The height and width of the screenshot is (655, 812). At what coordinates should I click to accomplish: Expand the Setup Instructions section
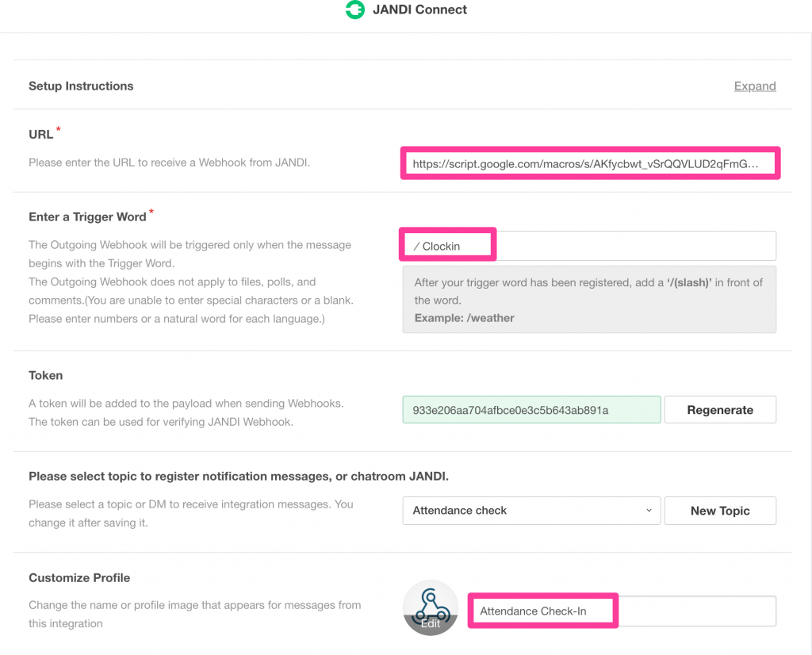[x=754, y=86]
